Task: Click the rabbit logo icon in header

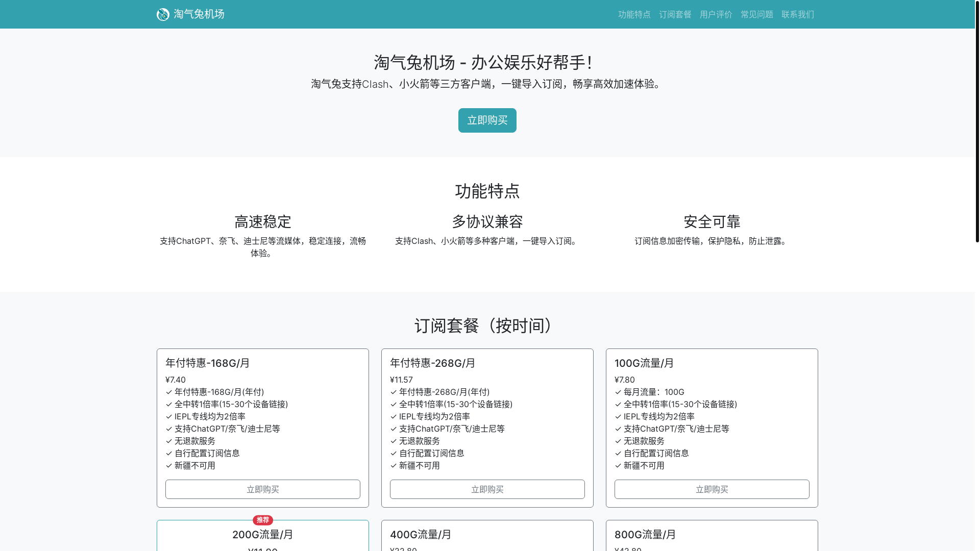Action: (163, 14)
